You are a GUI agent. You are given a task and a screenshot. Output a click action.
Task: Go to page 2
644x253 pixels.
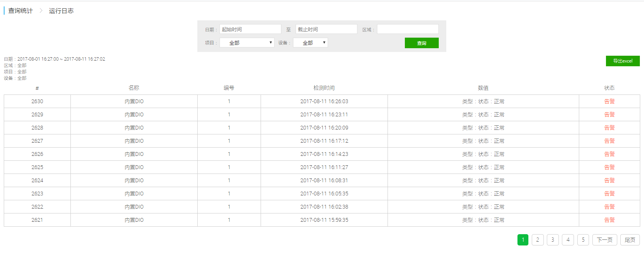[x=537, y=240]
